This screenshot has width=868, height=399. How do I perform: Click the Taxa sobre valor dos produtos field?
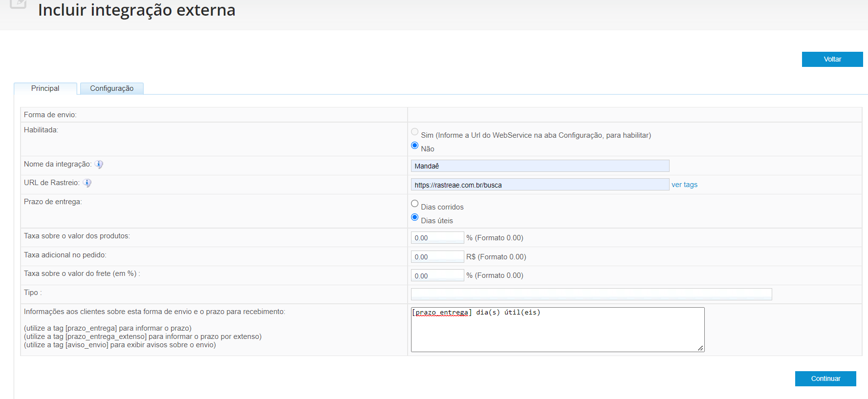pos(437,238)
